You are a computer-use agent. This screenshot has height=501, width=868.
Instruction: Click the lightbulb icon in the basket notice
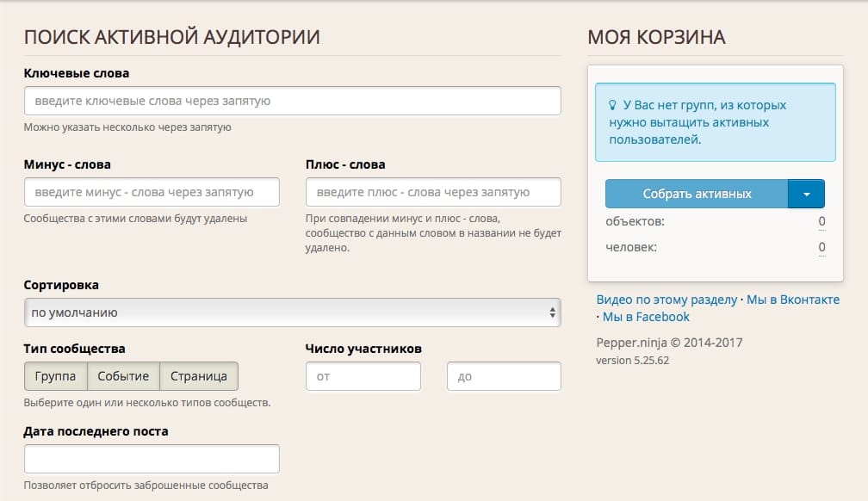point(613,105)
